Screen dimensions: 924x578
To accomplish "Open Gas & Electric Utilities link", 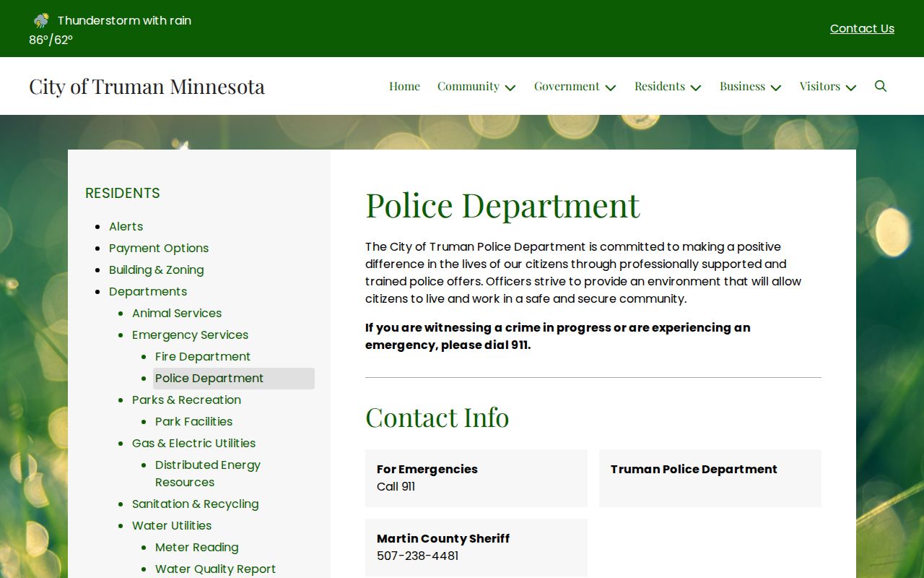I will 193,443.
